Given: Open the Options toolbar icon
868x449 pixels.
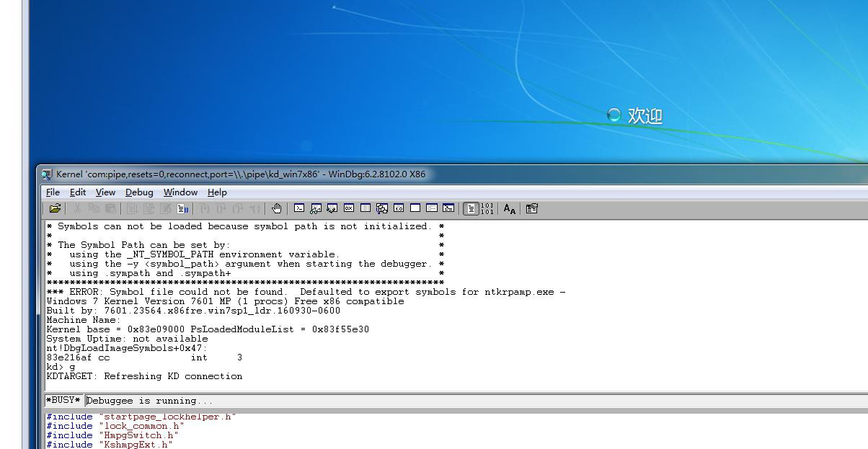Looking at the screenshot, I should [532, 209].
